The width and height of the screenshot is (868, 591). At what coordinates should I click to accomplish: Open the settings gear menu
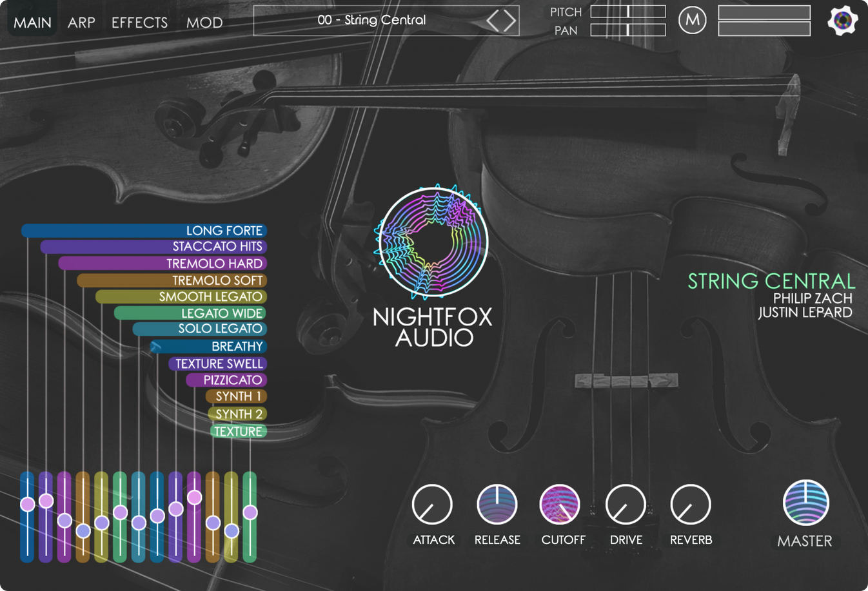click(842, 20)
